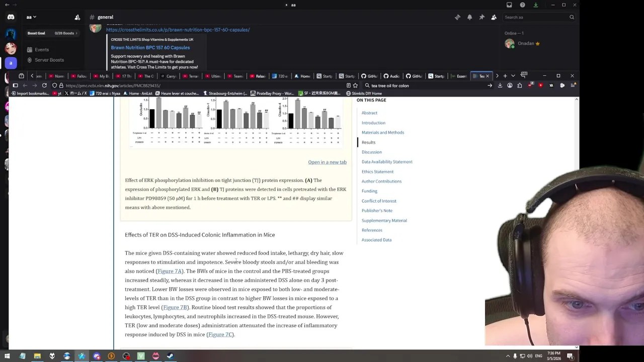Open Figure 7B link
This screenshot has width=644, height=362.
[x=175, y=307]
